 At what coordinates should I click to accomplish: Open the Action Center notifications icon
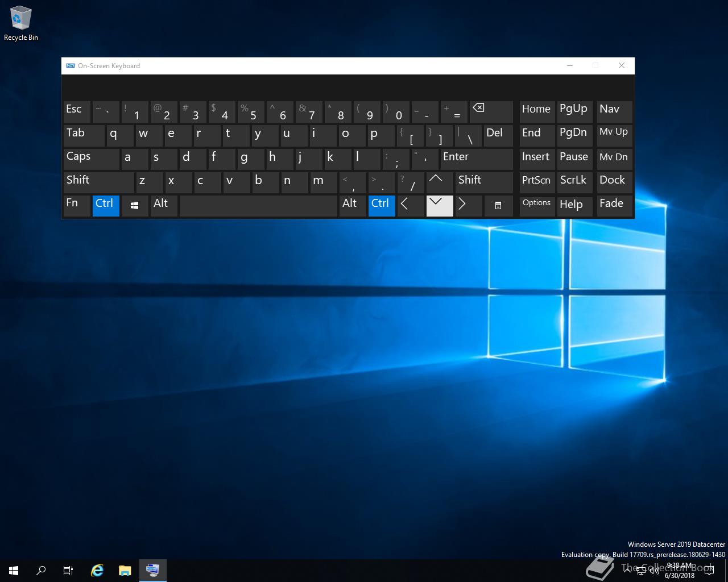tap(709, 570)
